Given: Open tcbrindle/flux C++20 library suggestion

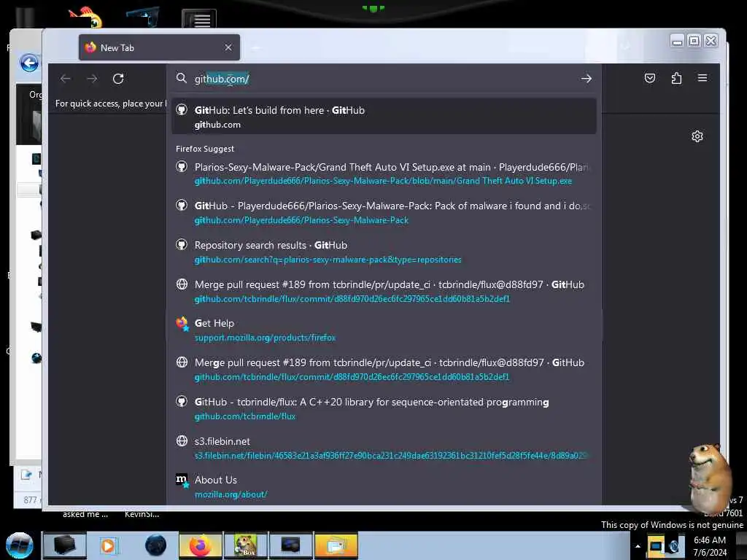Looking at the screenshot, I should pos(384,408).
